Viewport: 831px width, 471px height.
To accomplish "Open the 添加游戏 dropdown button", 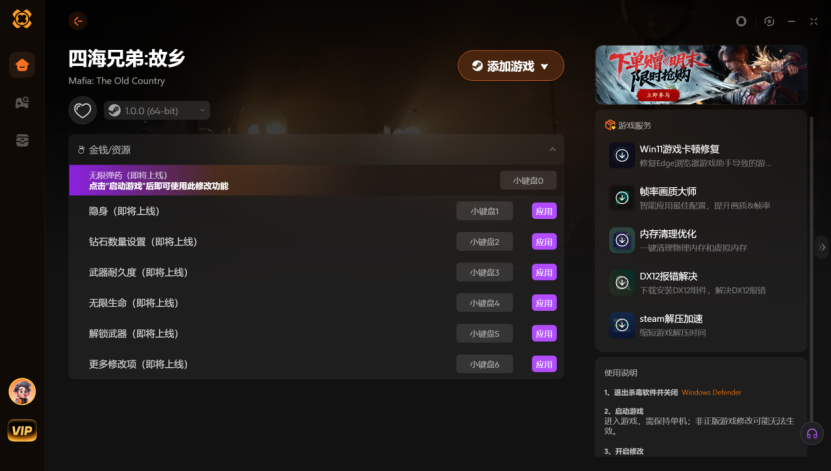I will (x=511, y=66).
